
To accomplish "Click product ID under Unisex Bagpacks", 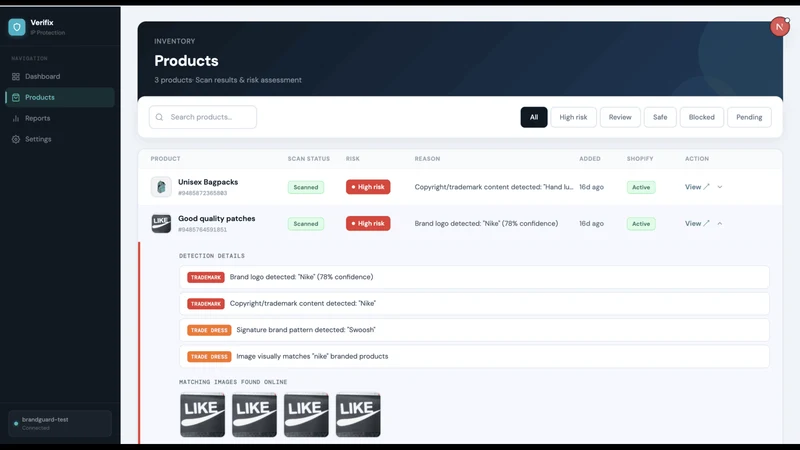I will pyautogui.click(x=203, y=193).
